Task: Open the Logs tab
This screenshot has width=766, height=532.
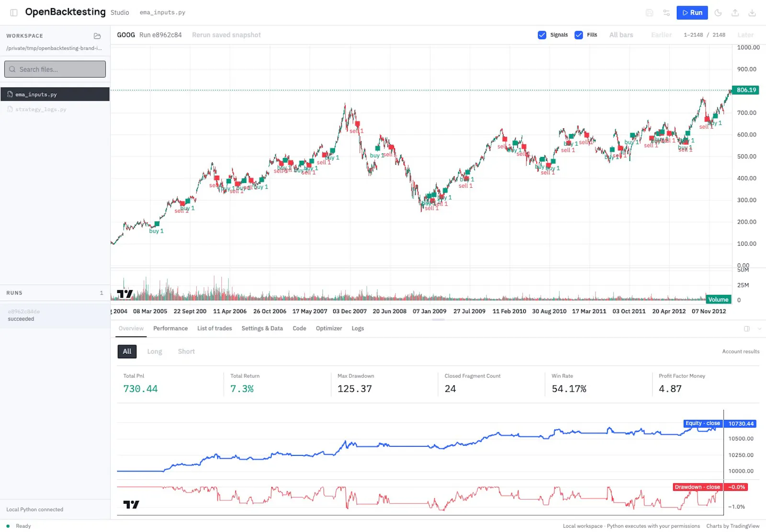Action: coord(358,328)
